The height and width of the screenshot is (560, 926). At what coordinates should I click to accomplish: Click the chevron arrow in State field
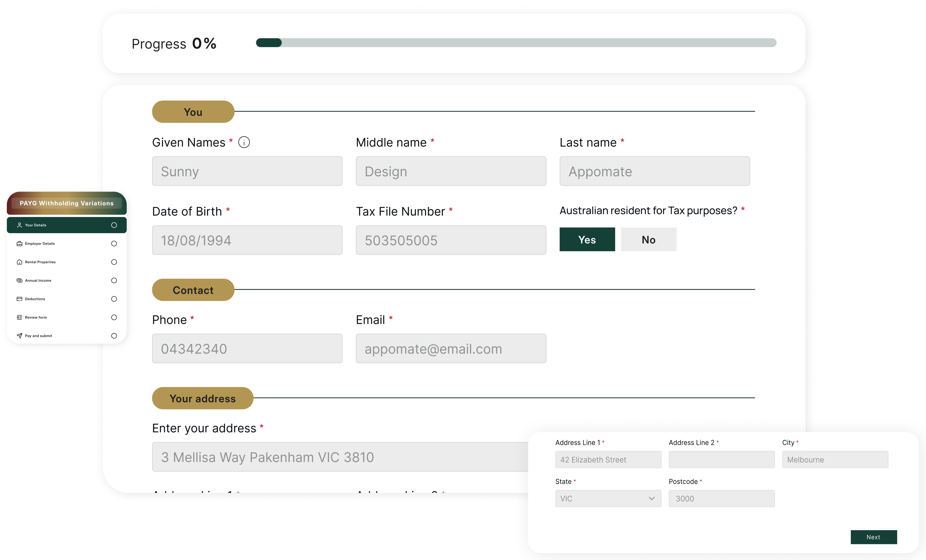(651, 498)
